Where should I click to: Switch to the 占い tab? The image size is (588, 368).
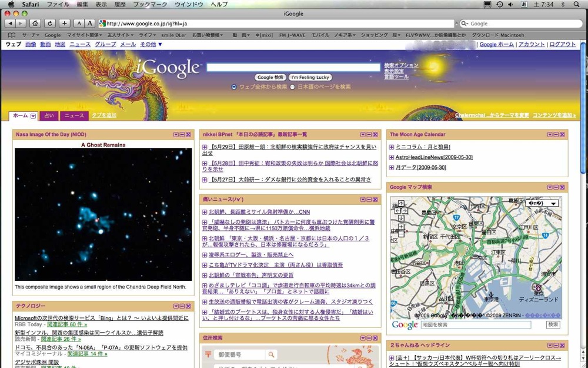tap(49, 115)
